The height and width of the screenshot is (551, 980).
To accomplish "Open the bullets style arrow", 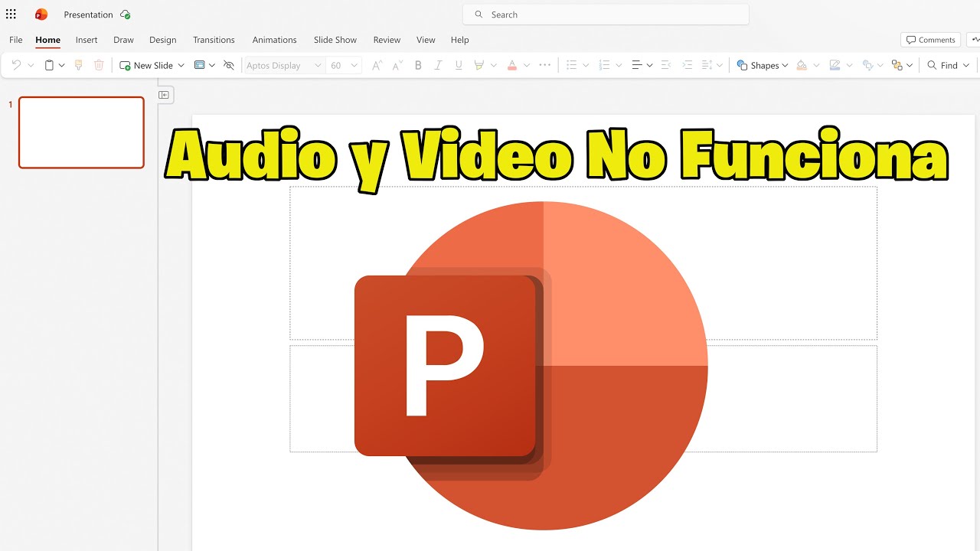I will coord(586,65).
